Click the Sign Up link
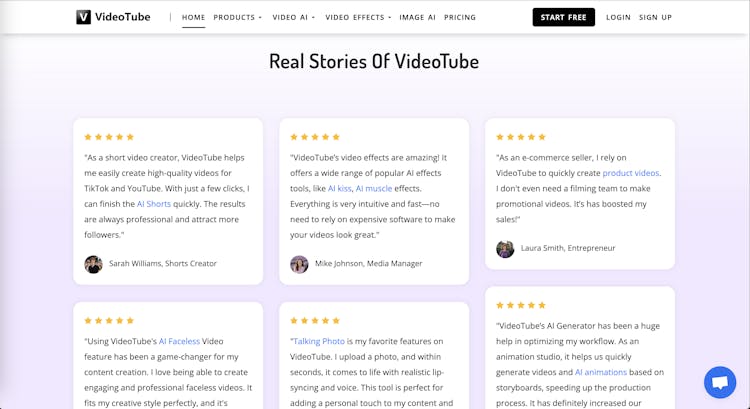 tap(655, 17)
